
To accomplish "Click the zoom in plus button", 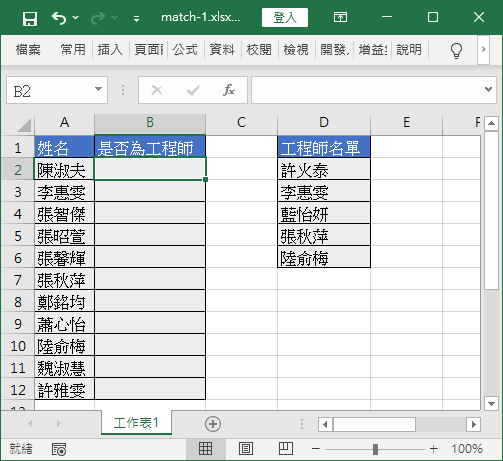I will (x=434, y=449).
